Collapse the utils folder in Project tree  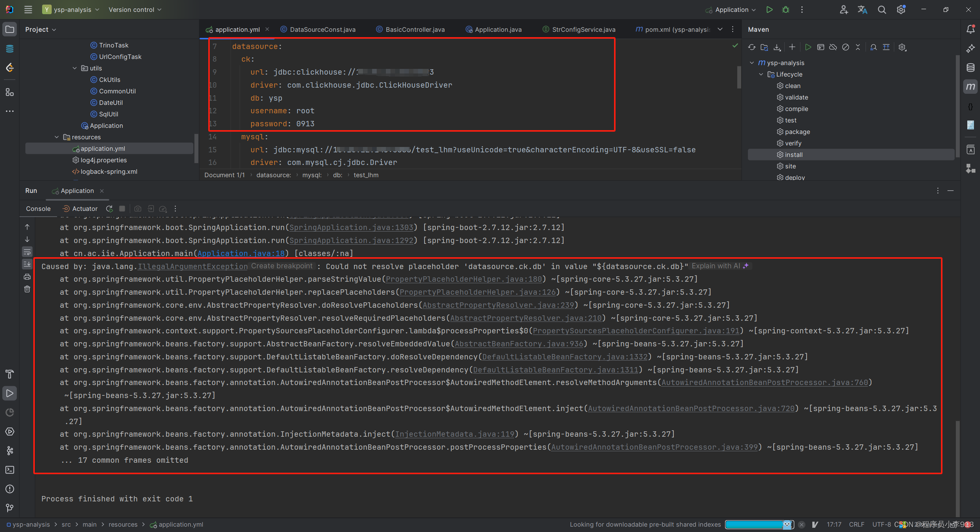pyautogui.click(x=75, y=68)
